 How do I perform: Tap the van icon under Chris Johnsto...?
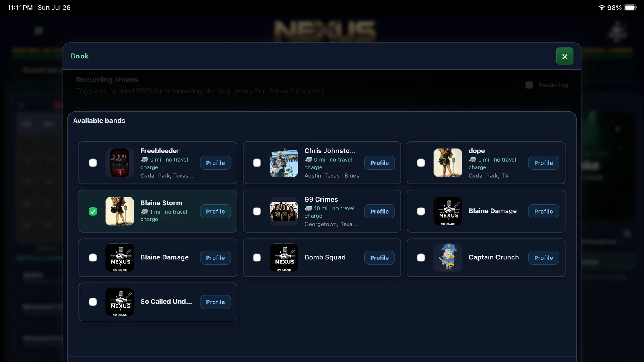(308, 160)
